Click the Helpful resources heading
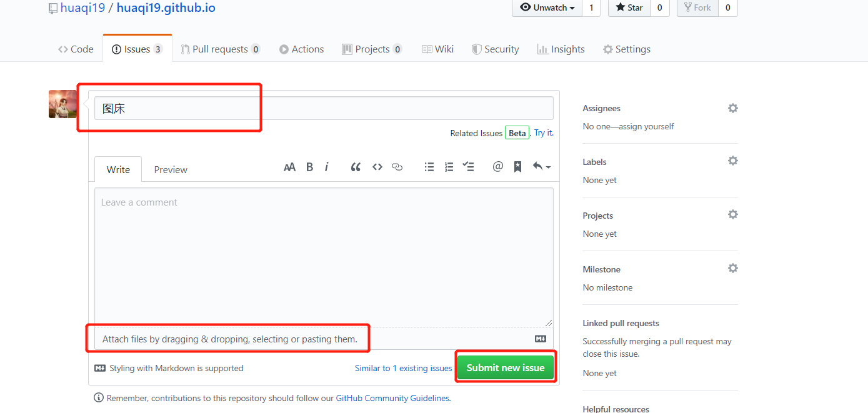This screenshot has height=413, width=868. 616,409
